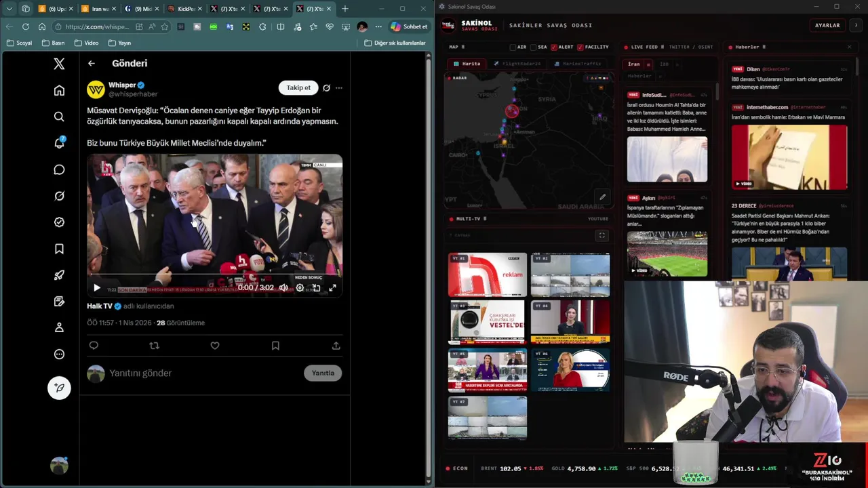Open AYARLAR settings in Sakinol
This screenshot has width=868, height=488.
(827, 25)
